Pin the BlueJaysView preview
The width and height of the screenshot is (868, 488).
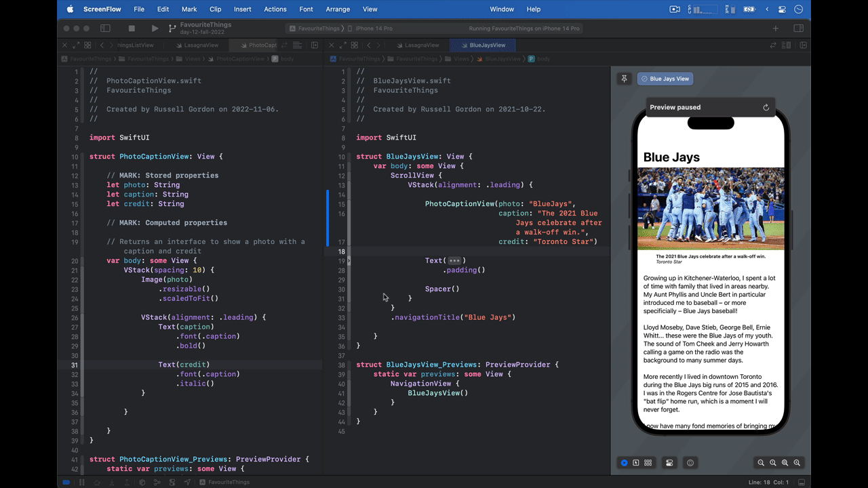point(624,78)
